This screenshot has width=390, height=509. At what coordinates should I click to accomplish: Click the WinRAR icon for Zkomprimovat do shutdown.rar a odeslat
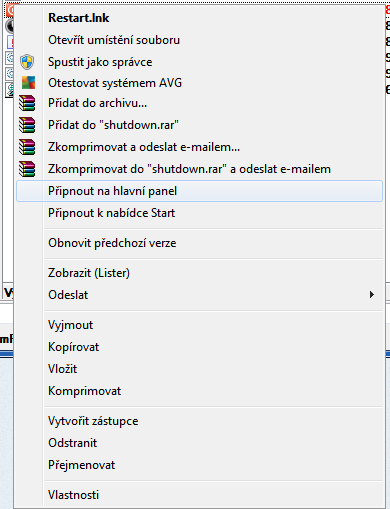click(27, 169)
